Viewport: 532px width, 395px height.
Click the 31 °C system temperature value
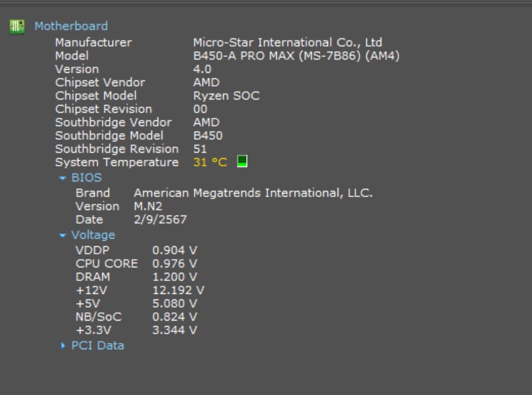coord(209,162)
